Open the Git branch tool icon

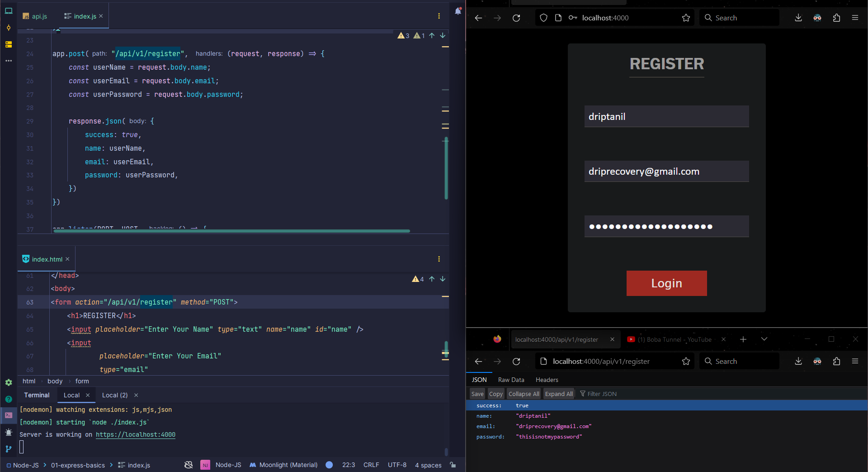[x=9, y=449]
